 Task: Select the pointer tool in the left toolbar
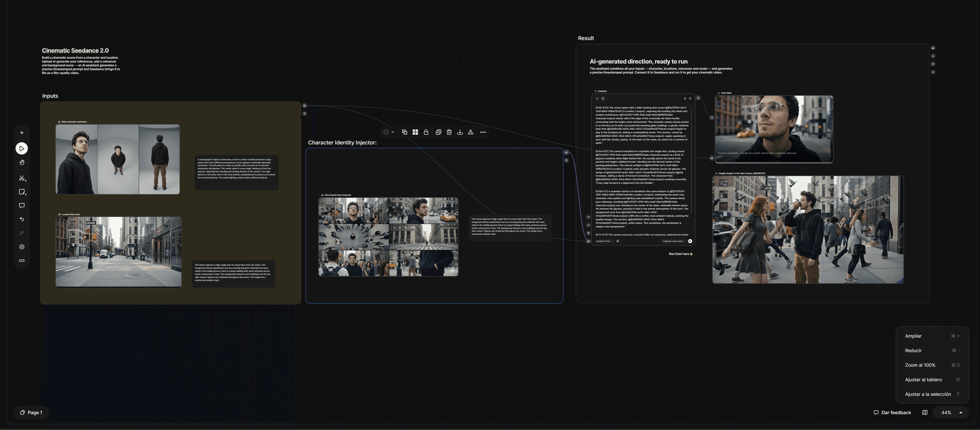pos(22,149)
